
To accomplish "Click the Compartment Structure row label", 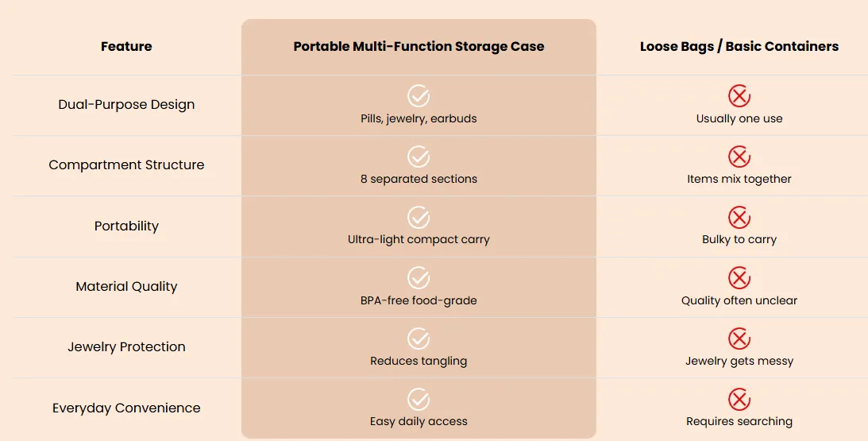I will 126,165.
